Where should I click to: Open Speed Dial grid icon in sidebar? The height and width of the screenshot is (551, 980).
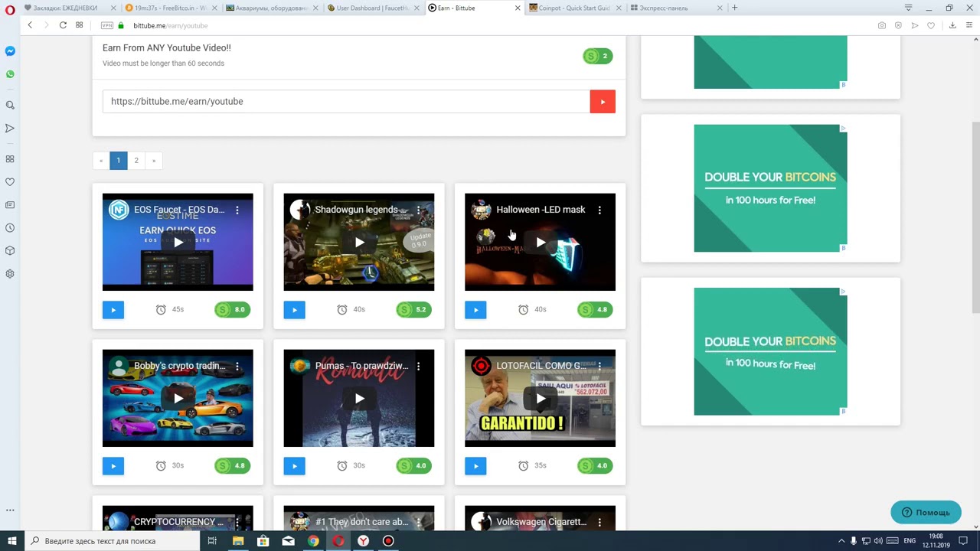(x=10, y=159)
